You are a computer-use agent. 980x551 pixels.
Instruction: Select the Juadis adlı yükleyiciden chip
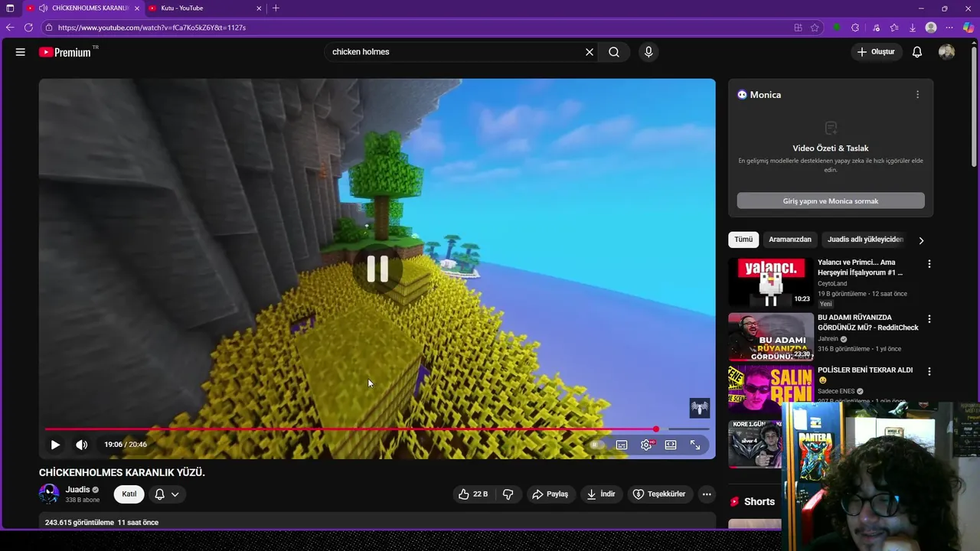pos(865,240)
